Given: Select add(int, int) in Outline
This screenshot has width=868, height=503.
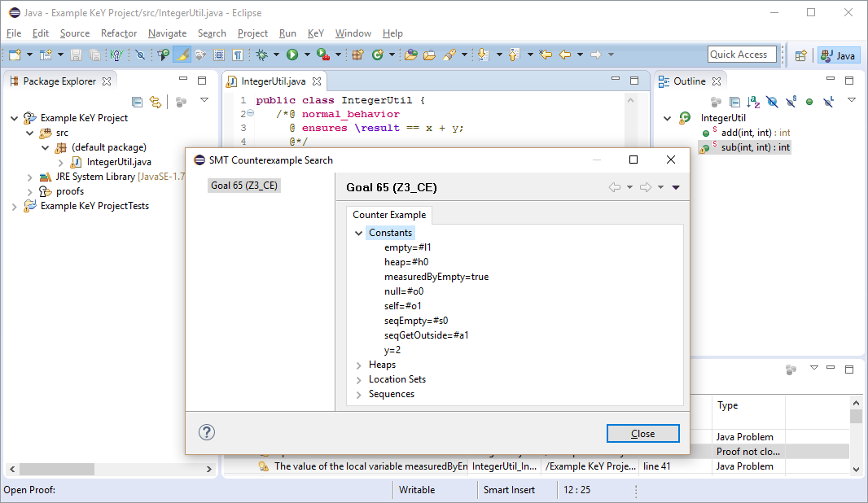Looking at the screenshot, I should click(x=756, y=133).
